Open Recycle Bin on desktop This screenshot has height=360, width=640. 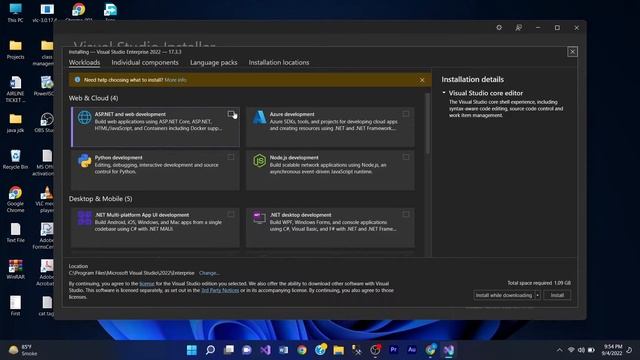click(x=15, y=159)
